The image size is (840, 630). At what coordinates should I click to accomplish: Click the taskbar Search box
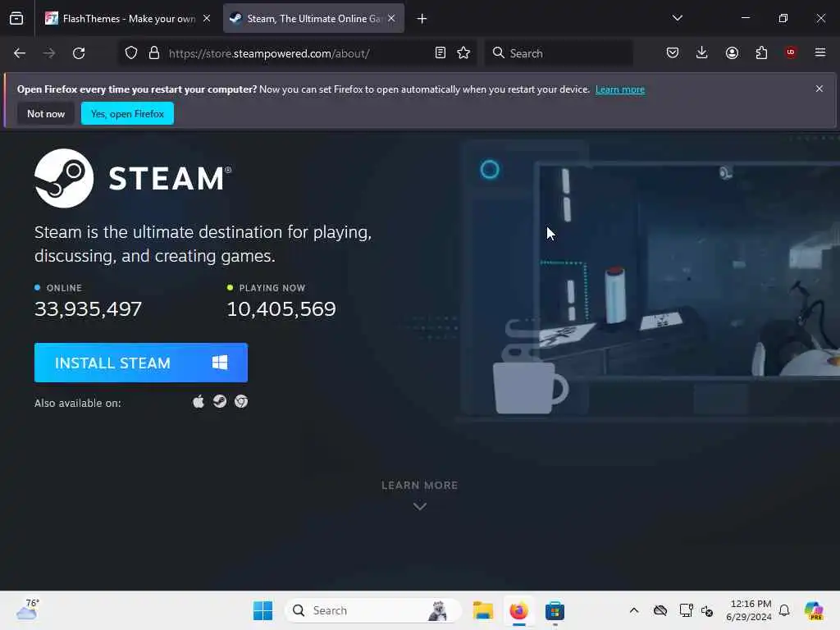point(373,610)
